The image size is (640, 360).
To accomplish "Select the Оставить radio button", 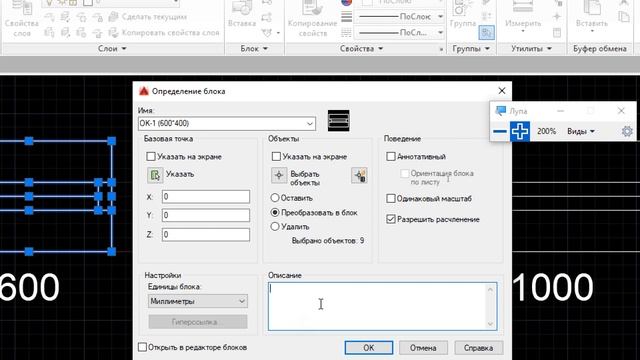I will (275, 198).
